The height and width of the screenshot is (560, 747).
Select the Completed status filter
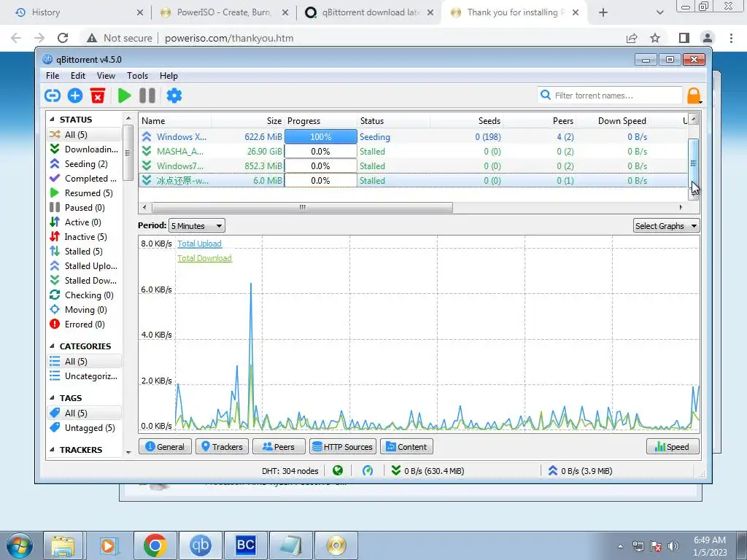84,179
